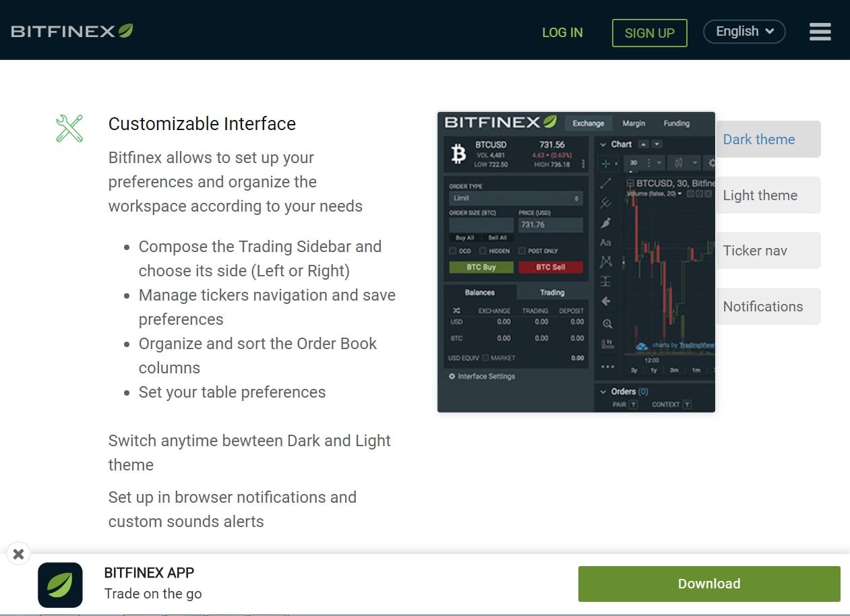
Task: Click the CONTEXT filter icon under Orders
Action: click(687, 405)
